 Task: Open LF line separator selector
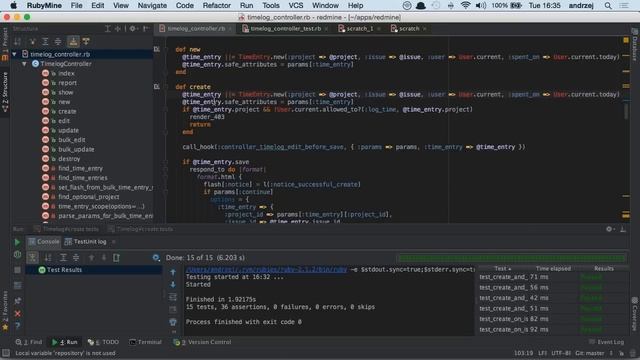542,353
